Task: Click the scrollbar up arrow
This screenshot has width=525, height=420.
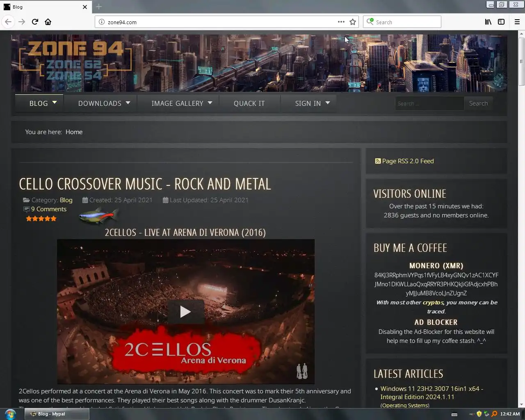Action: (x=521, y=34)
